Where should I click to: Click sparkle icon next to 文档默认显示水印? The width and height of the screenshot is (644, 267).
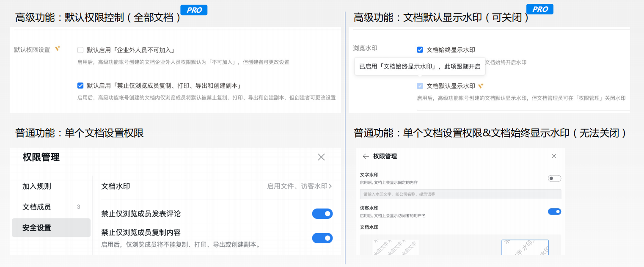[481, 86]
